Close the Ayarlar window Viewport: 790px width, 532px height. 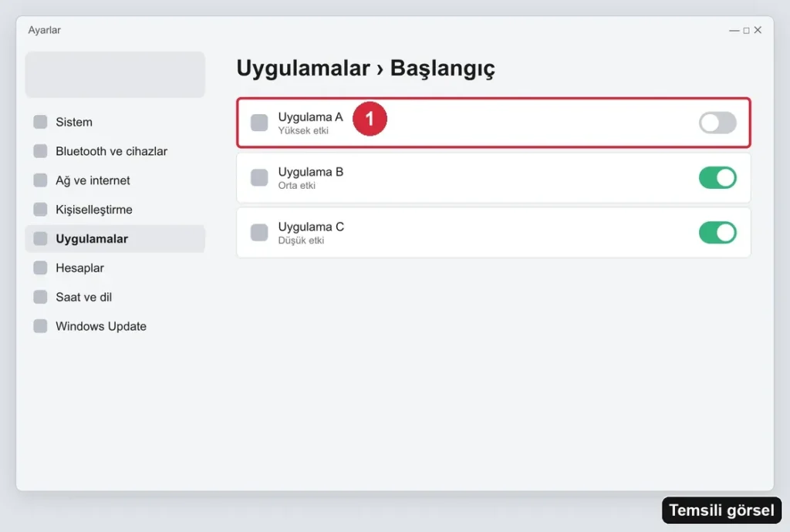(758, 30)
